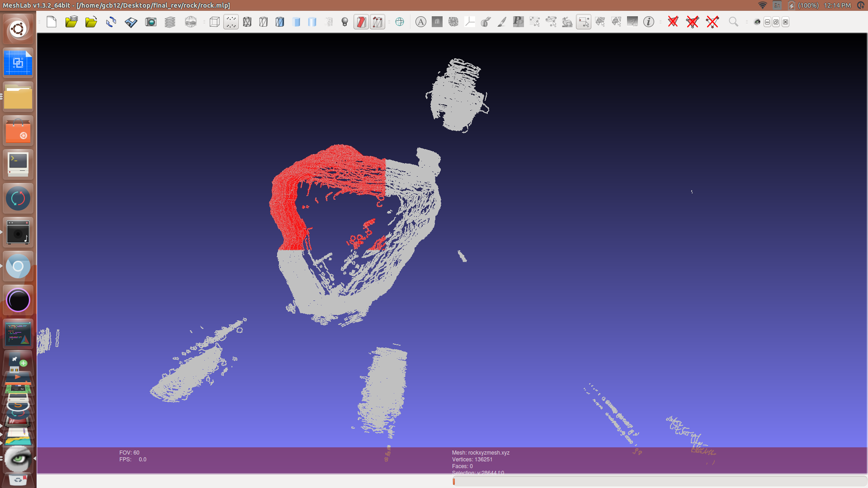Toggle wireframe render mode
This screenshot has height=488, width=868.
click(x=247, y=22)
